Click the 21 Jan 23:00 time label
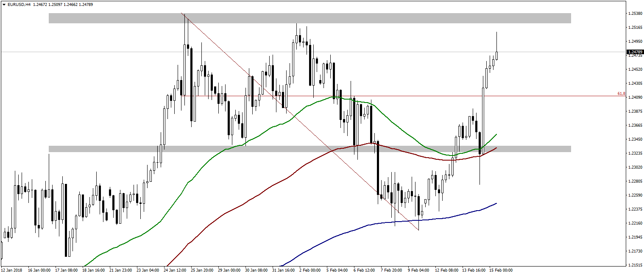This screenshot has width=644, height=275. pos(121,270)
